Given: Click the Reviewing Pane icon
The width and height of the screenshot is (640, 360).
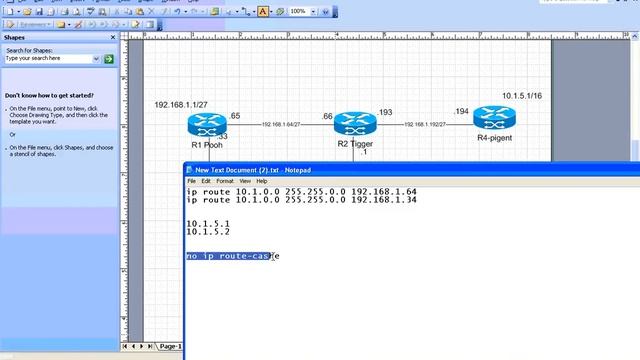Looking at the screenshot, I should (x=149, y=25).
